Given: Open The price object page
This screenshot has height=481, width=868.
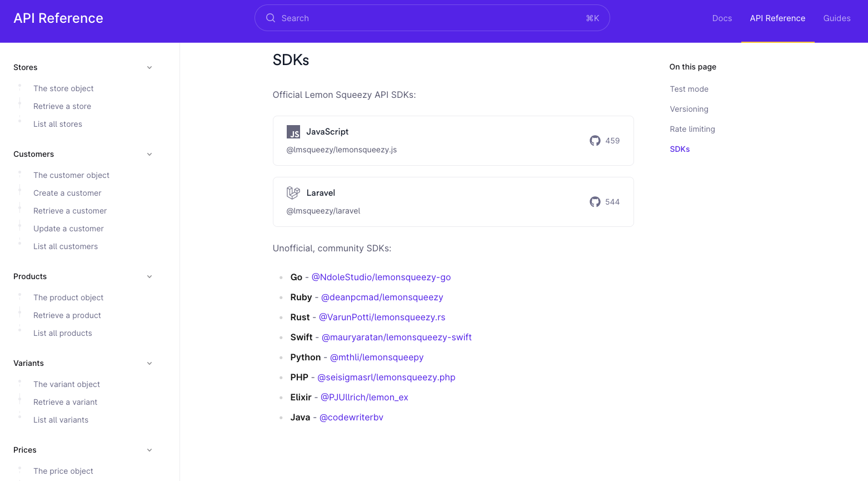Looking at the screenshot, I should [x=63, y=471].
